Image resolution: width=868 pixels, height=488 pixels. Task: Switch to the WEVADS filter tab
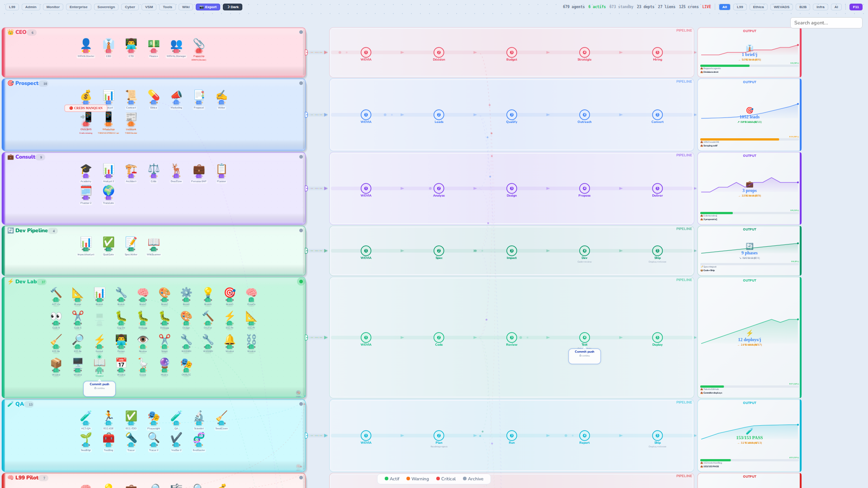(x=782, y=7)
